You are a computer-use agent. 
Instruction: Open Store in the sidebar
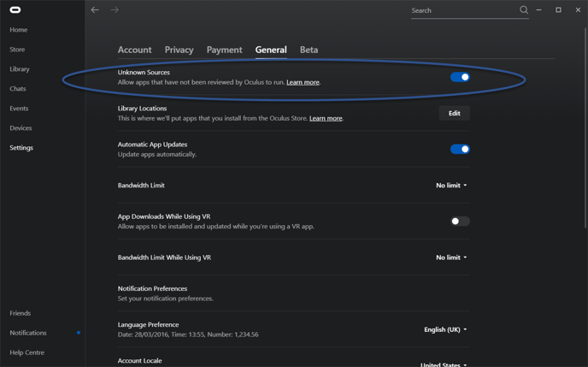(x=17, y=49)
